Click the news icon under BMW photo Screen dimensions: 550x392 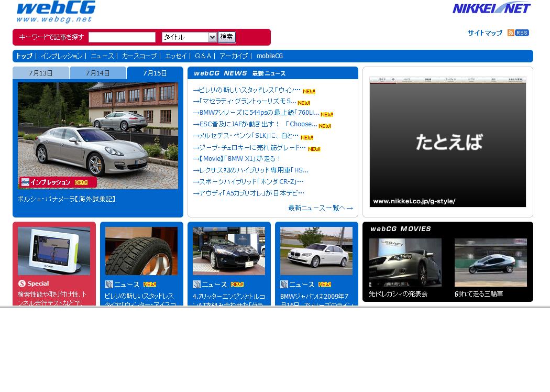pyautogui.click(x=284, y=284)
